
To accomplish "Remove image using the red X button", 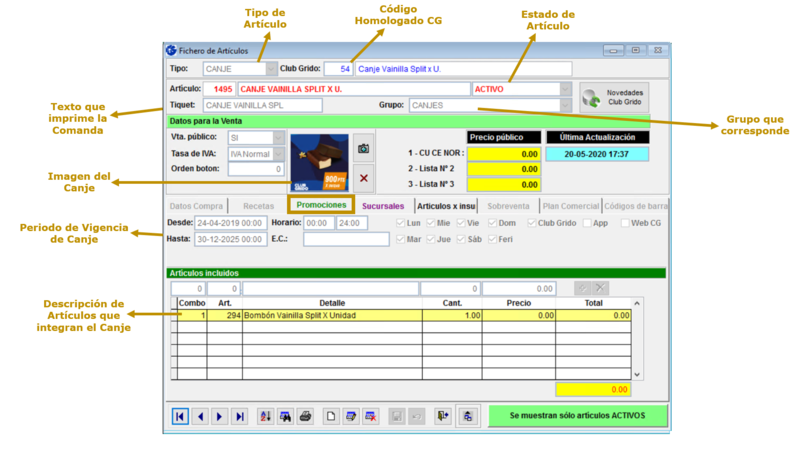I will point(364,178).
